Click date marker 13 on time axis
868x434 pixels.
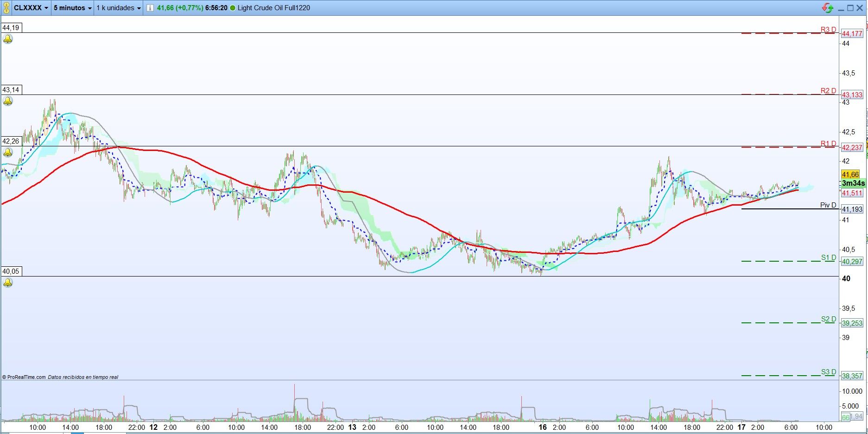click(352, 427)
